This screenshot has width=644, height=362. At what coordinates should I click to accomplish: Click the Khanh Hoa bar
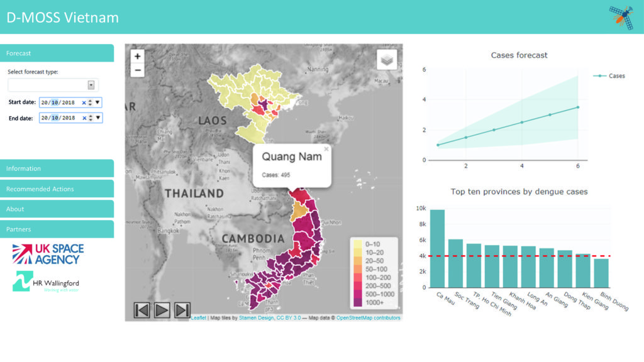click(x=510, y=266)
